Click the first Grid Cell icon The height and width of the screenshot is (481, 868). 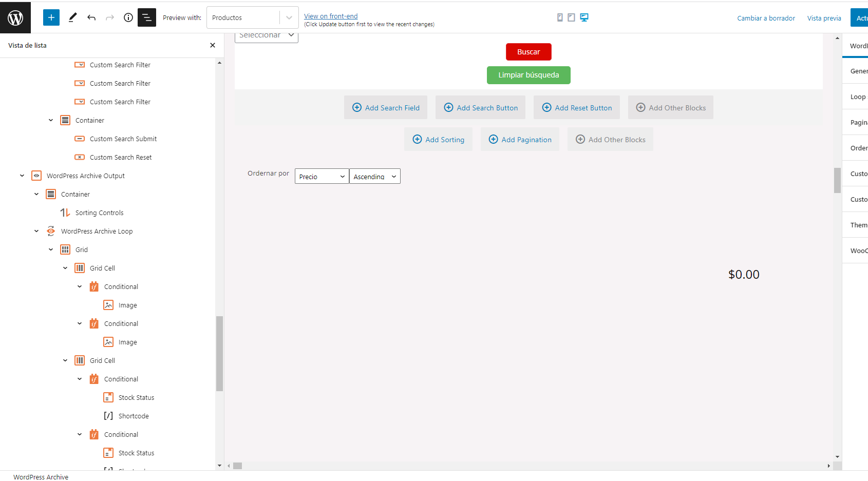click(80, 268)
